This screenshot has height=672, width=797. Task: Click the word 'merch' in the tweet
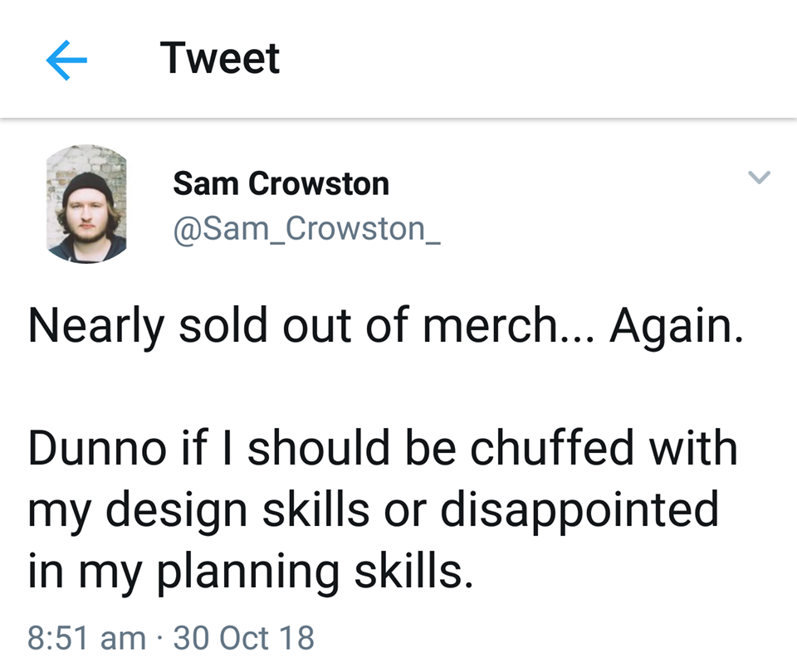click(491, 328)
